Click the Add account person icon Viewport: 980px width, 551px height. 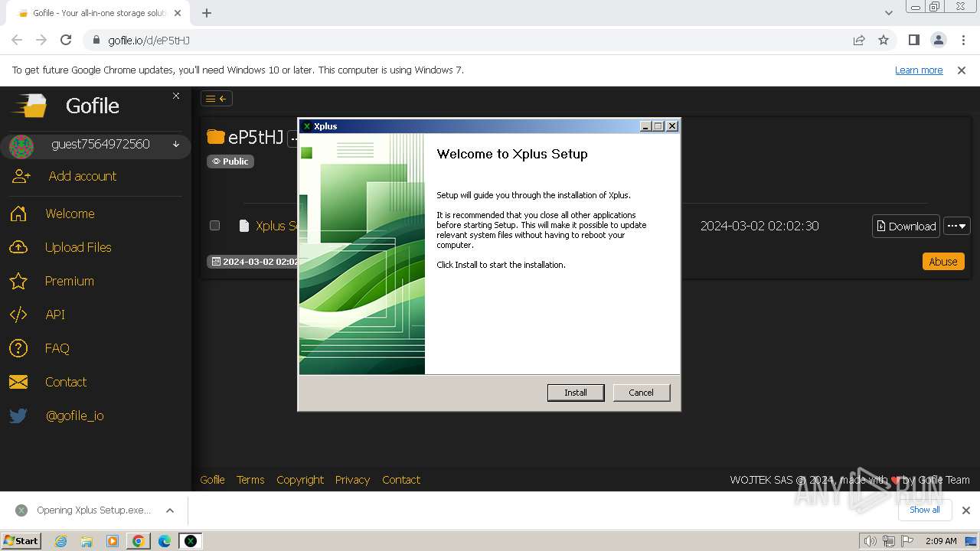(21, 176)
